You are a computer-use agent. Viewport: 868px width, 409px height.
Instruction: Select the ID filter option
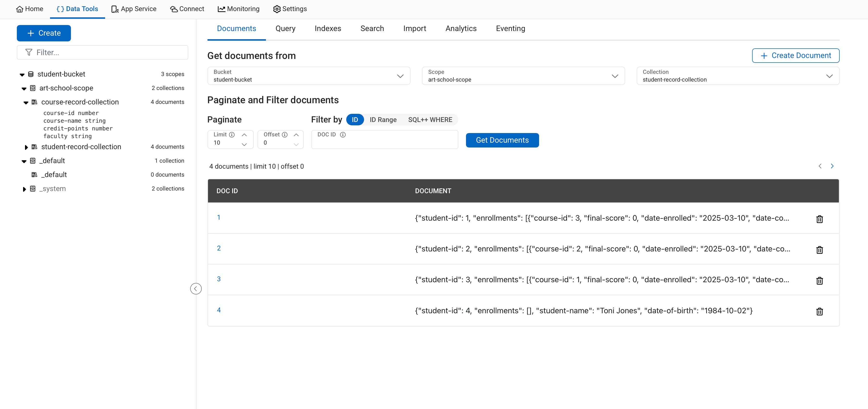[x=354, y=120]
